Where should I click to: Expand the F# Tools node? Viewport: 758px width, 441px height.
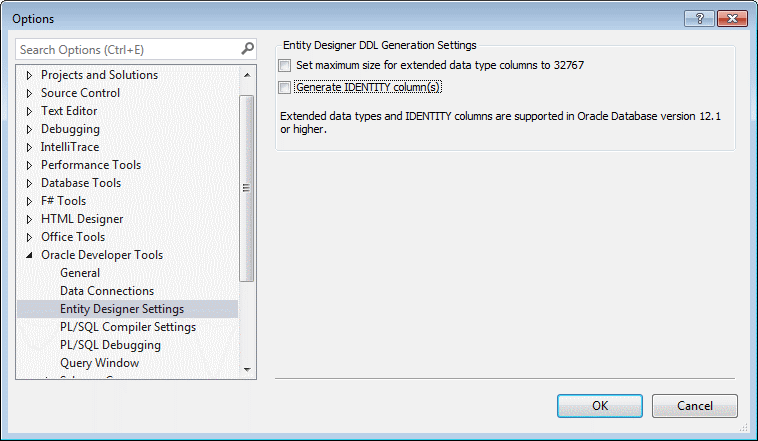pyautogui.click(x=29, y=201)
